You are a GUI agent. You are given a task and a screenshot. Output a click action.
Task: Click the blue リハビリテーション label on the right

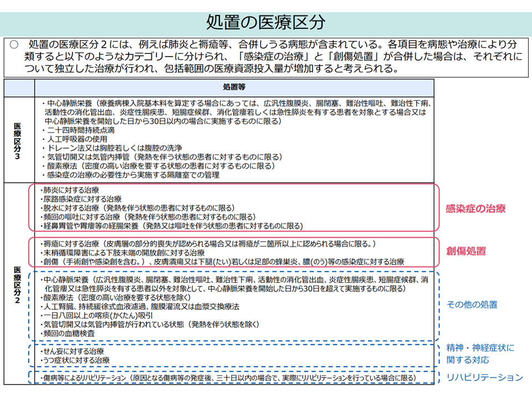[x=484, y=377]
